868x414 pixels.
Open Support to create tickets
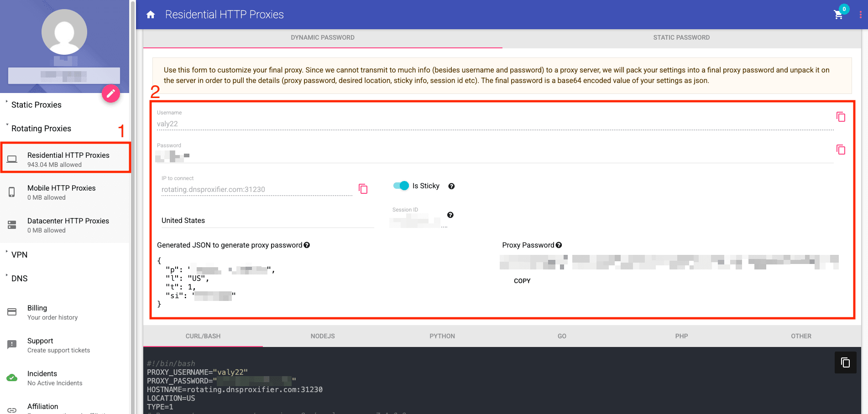tap(65, 345)
